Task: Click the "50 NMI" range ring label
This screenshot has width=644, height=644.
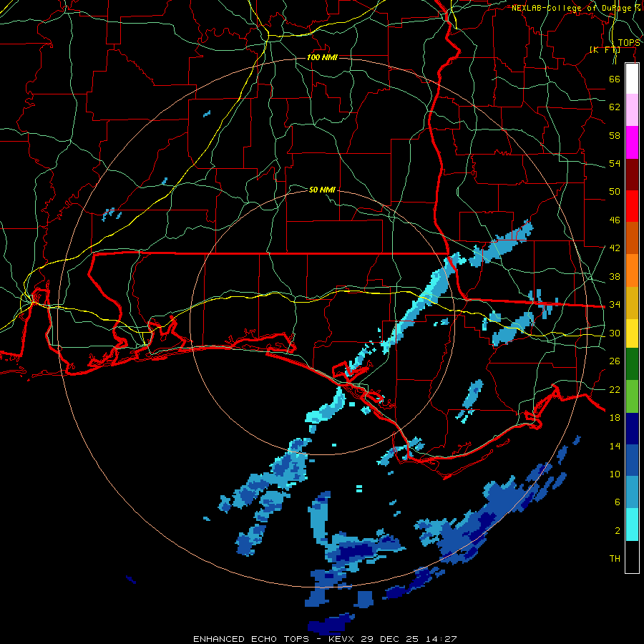Action: pyautogui.click(x=322, y=190)
